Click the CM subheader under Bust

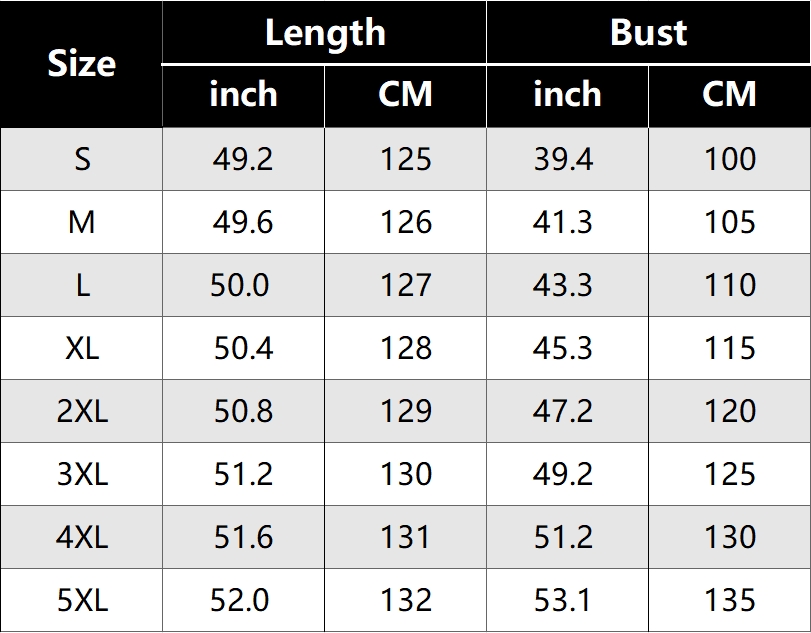(x=729, y=95)
